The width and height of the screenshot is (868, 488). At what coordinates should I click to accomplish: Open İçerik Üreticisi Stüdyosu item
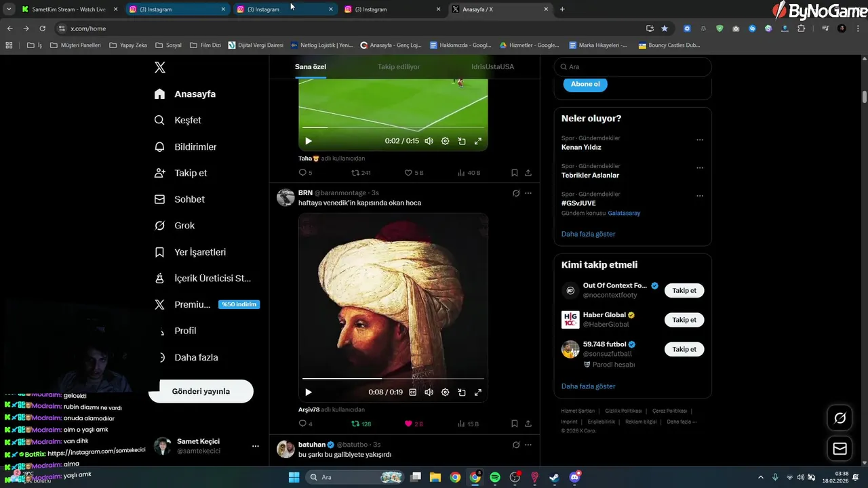[x=203, y=279]
